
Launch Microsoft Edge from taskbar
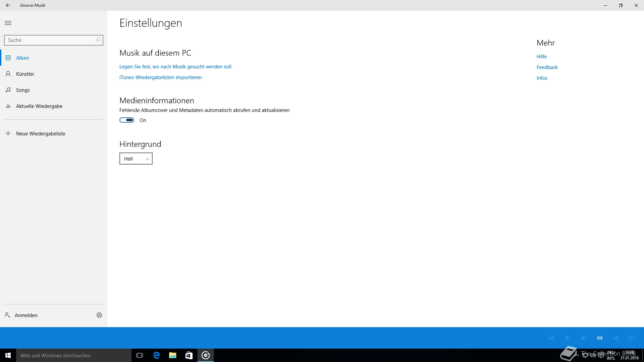click(156, 355)
